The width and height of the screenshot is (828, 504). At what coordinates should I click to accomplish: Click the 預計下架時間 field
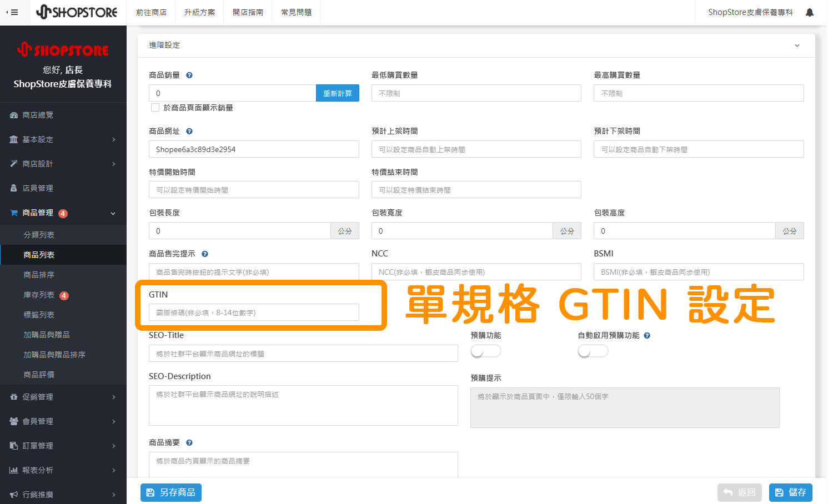point(699,149)
